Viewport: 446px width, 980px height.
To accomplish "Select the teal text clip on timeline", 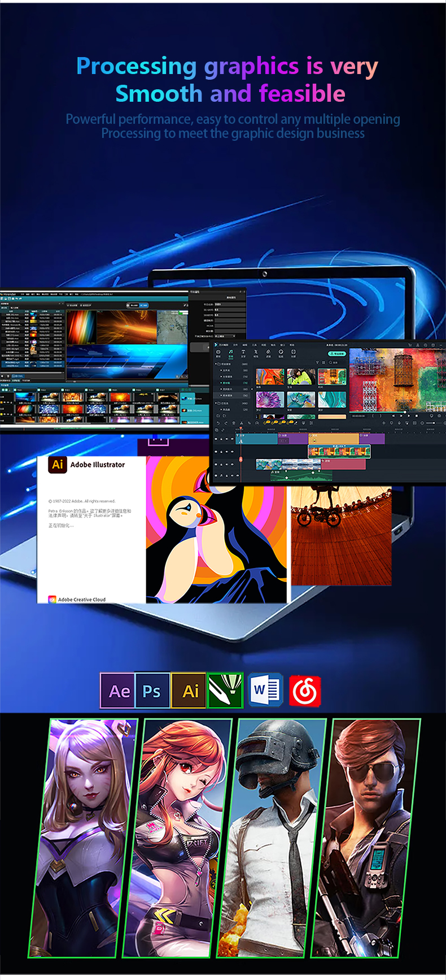I will click(x=256, y=439).
